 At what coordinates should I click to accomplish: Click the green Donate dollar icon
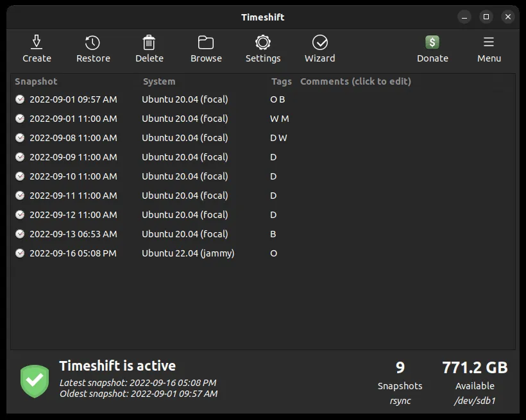click(x=432, y=42)
